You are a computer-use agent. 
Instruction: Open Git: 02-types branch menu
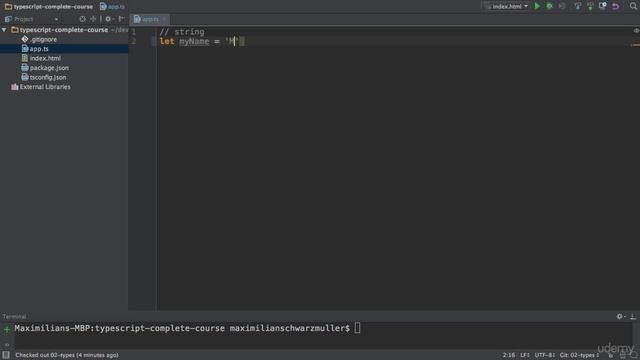(x=579, y=355)
